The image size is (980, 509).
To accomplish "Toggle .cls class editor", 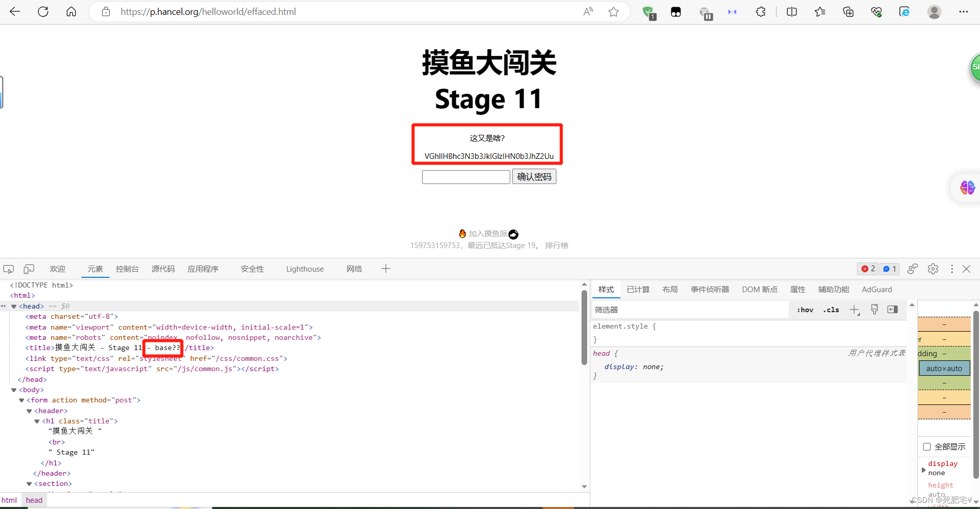I will click(x=831, y=310).
